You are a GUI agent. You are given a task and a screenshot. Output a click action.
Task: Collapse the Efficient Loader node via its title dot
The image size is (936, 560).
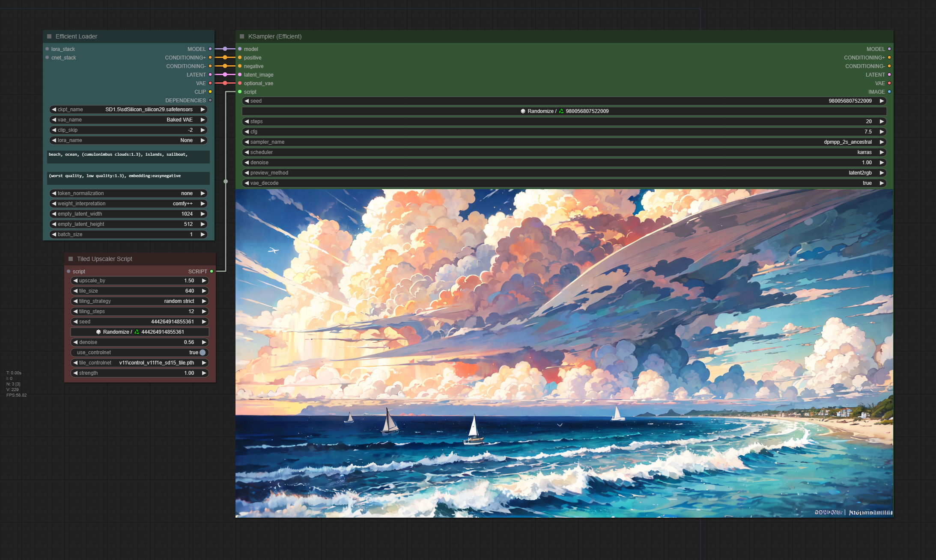point(49,36)
